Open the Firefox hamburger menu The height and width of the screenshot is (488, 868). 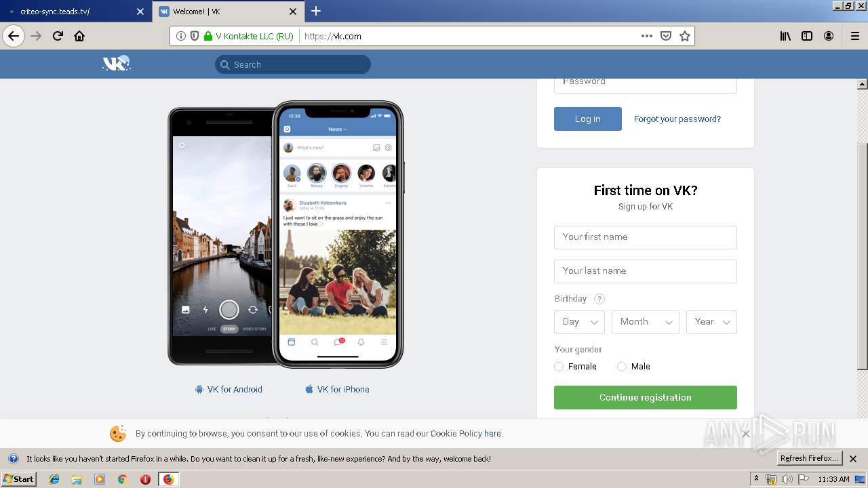click(854, 37)
